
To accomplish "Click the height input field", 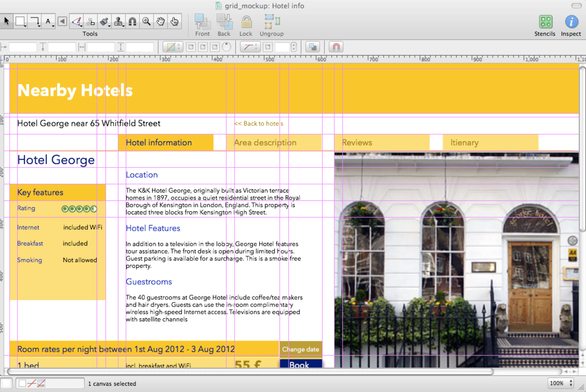I will [x=140, y=47].
